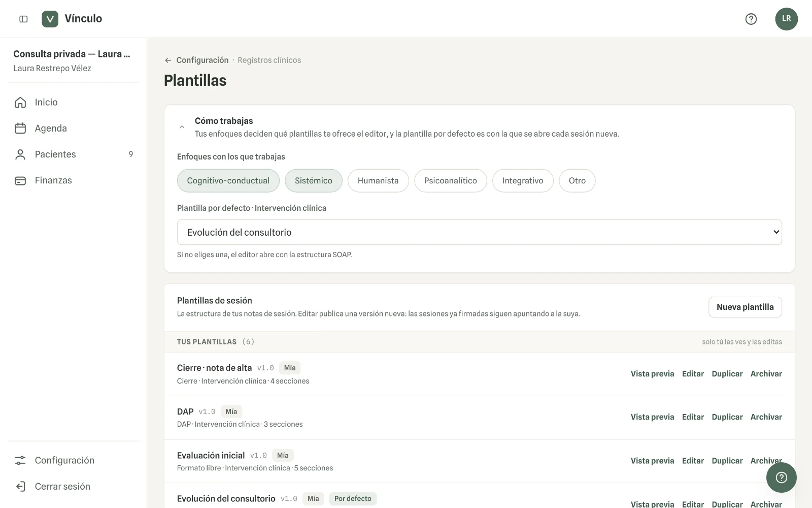Click the Vínculo logo icon
The image size is (812, 508).
(x=50, y=19)
